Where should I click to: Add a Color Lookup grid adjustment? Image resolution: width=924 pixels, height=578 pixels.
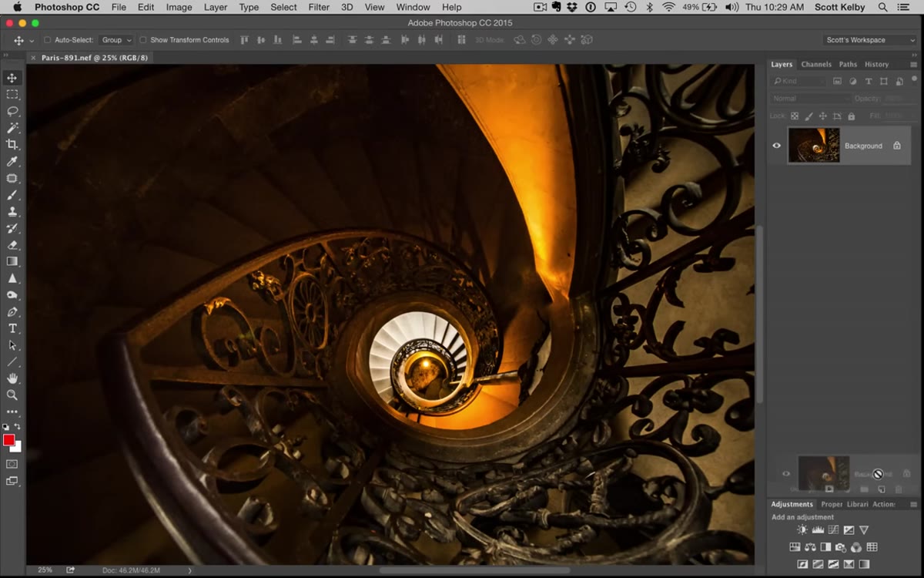pos(872,547)
